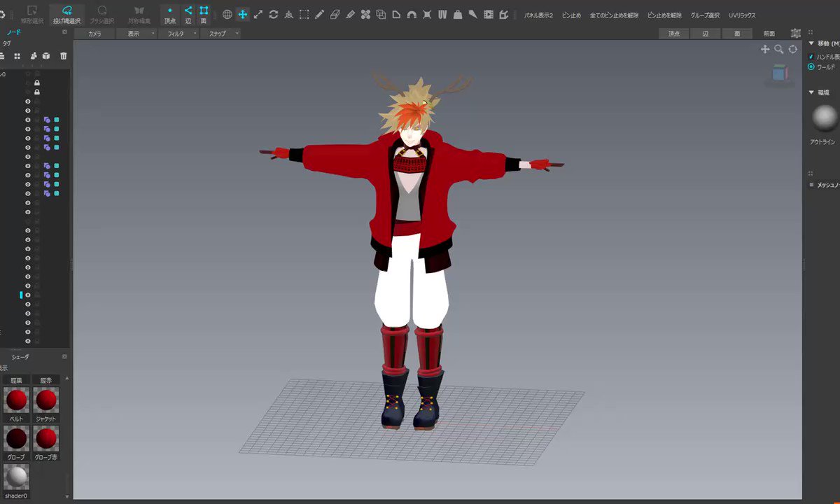The width and height of the screenshot is (840, 504).
Task: Open the スナップ menu label
Action: pos(217,33)
